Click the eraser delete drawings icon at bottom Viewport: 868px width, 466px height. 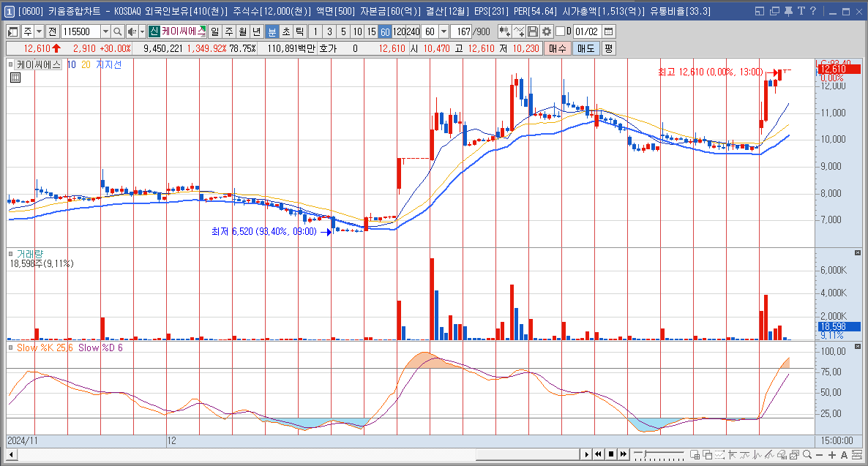coord(782,454)
